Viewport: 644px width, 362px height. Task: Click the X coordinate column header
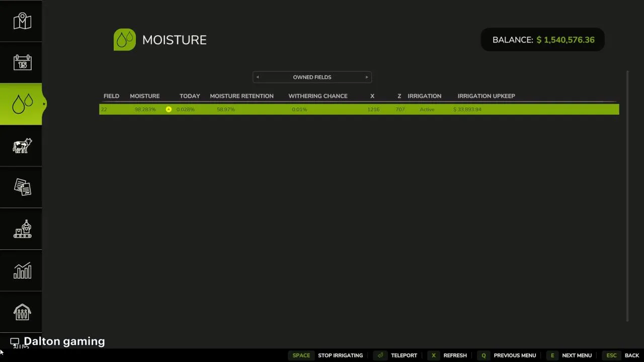pos(372,96)
